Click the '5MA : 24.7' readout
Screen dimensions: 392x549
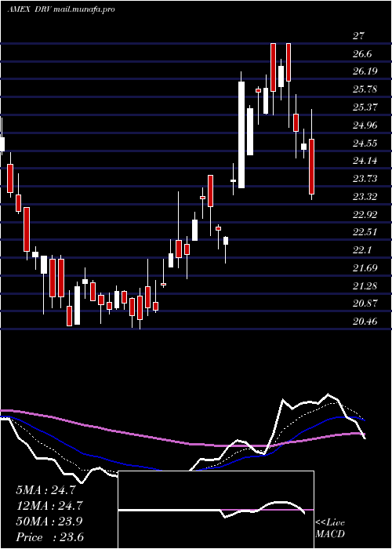pyautogui.click(x=45, y=490)
